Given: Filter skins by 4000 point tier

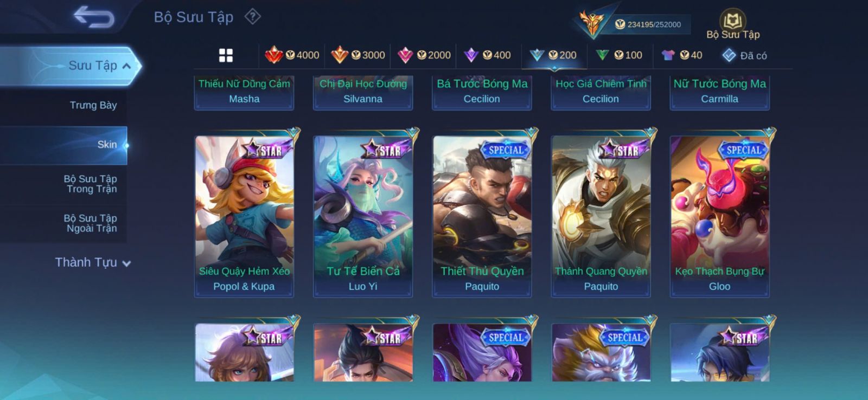Looking at the screenshot, I should pos(292,55).
